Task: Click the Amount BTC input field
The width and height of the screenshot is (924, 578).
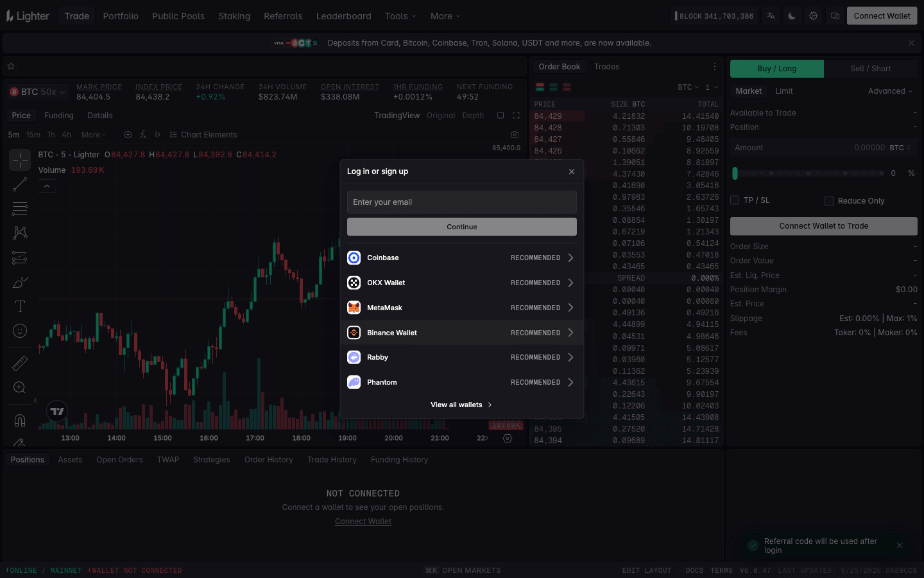Action: click(x=824, y=148)
